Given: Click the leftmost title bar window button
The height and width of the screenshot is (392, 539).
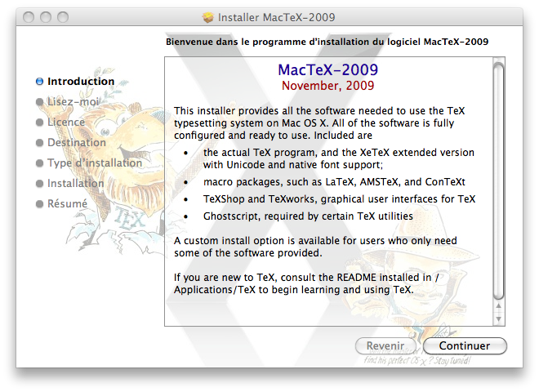Looking at the screenshot, I should [29, 17].
